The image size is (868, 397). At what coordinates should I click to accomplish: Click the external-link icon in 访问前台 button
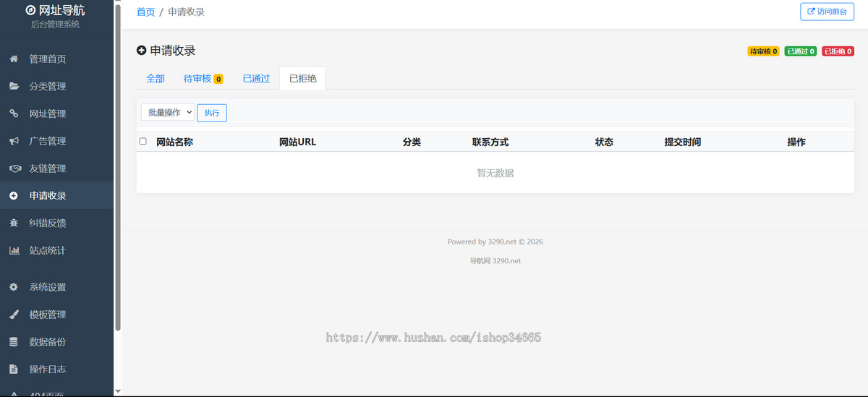point(811,12)
